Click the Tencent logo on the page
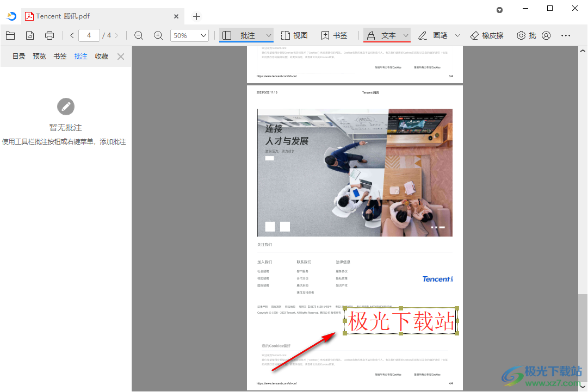The width and height of the screenshot is (588, 392). (x=437, y=279)
